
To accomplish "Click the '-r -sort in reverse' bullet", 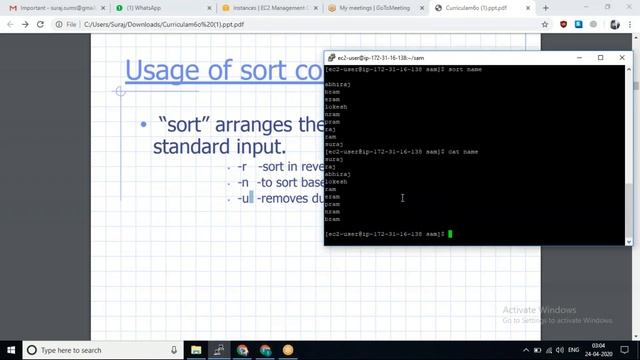I will (x=281, y=167).
